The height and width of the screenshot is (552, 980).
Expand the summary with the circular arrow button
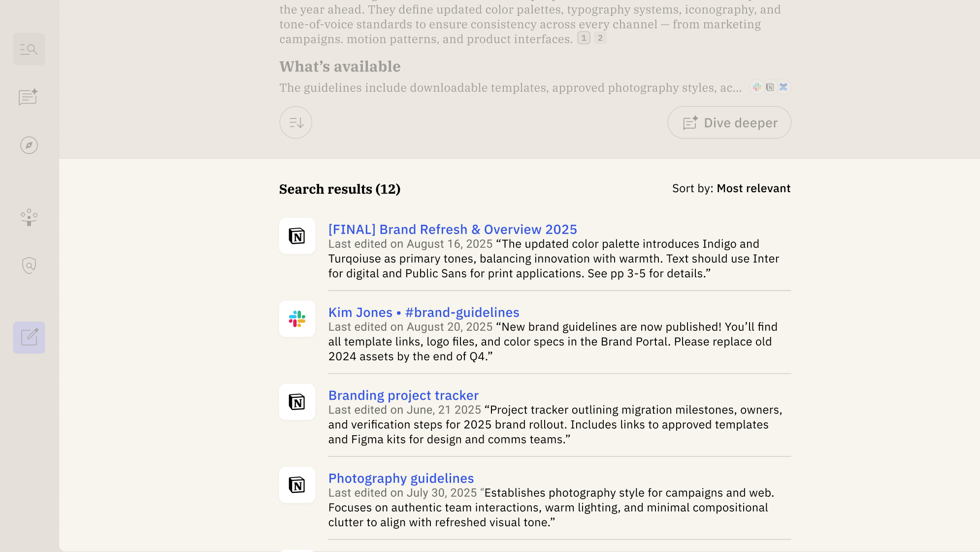pyautogui.click(x=295, y=123)
